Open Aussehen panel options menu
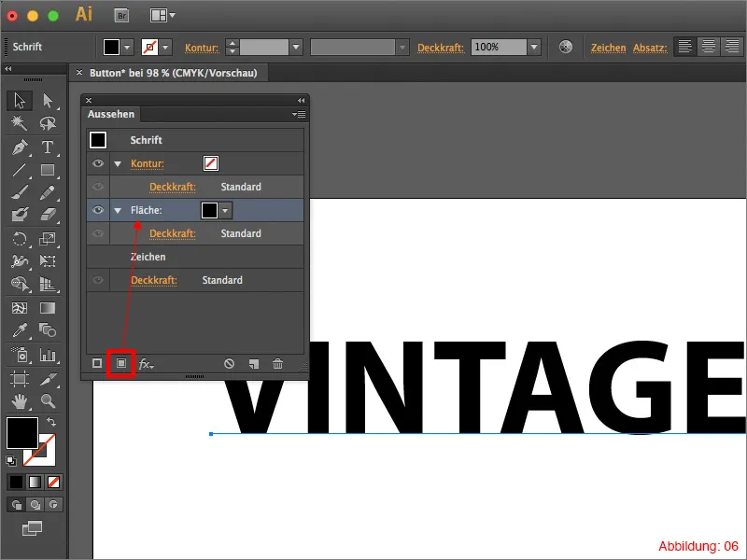The image size is (747, 560). [299, 114]
